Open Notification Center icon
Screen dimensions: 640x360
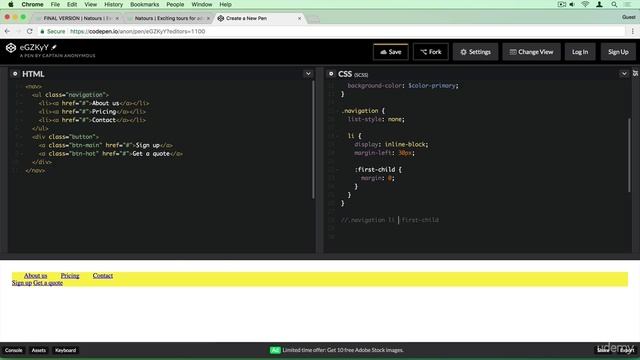628,4
